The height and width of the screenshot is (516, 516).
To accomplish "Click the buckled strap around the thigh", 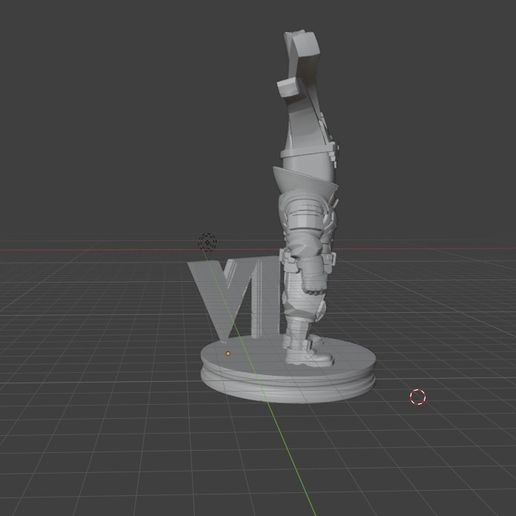I will click(x=308, y=258).
